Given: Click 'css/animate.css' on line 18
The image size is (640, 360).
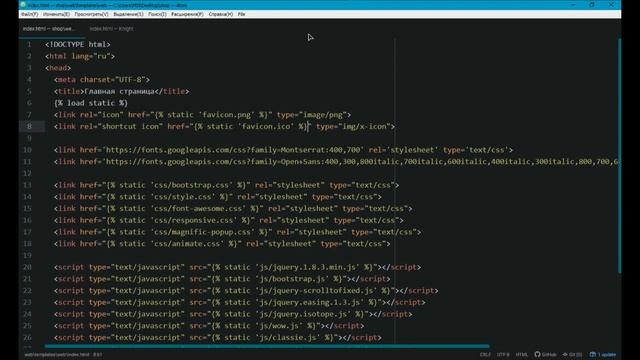Looking at the screenshot, I should point(188,244).
